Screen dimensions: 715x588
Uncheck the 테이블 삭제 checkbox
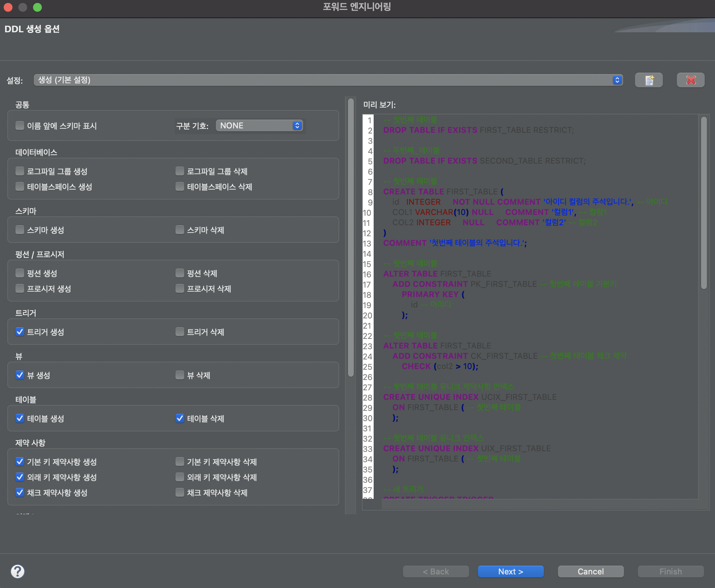click(x=180, y=419)
